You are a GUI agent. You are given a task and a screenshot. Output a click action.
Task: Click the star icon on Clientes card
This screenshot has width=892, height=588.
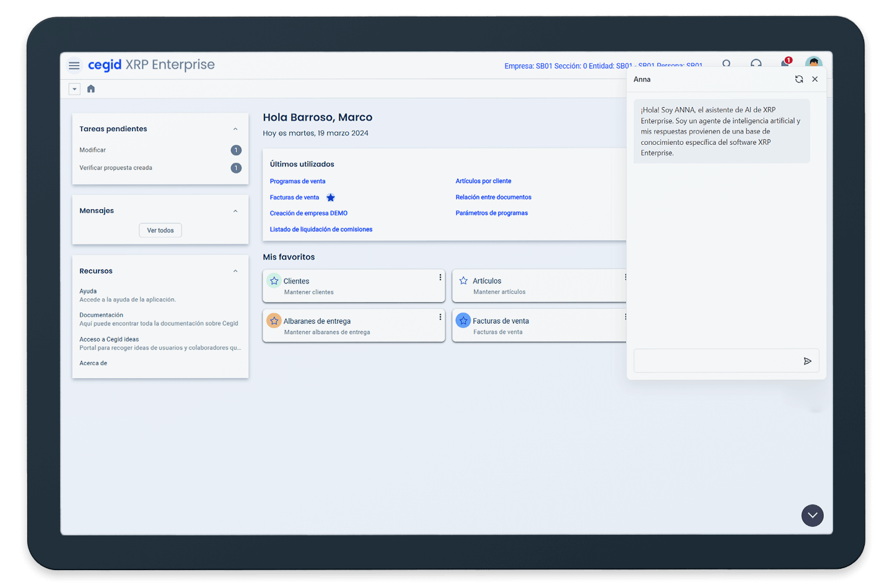[x=274, y=281]
